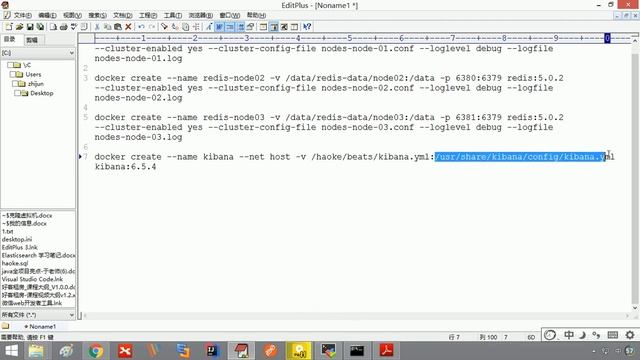Toggle the Directory window toolbar button

point(274,27)
